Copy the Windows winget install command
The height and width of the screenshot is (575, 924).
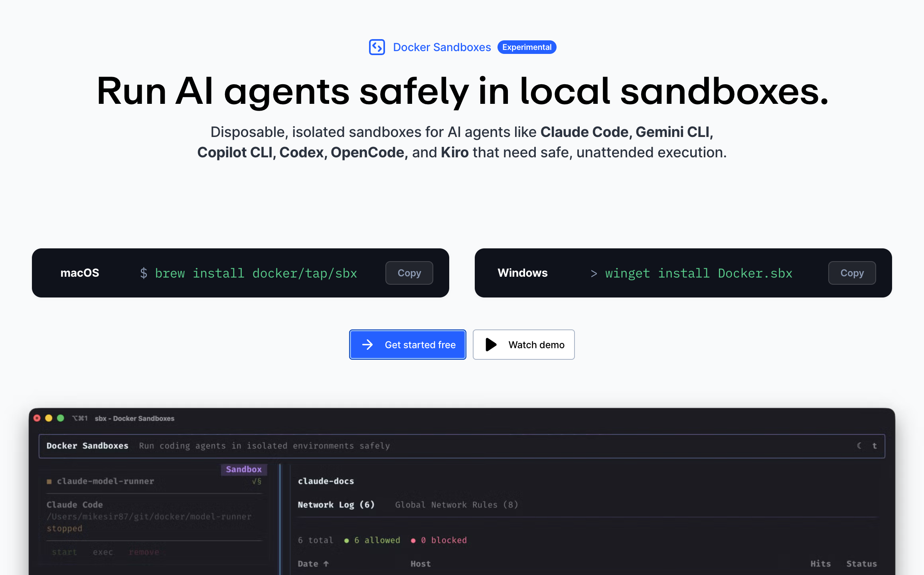(x=852, y=273)
